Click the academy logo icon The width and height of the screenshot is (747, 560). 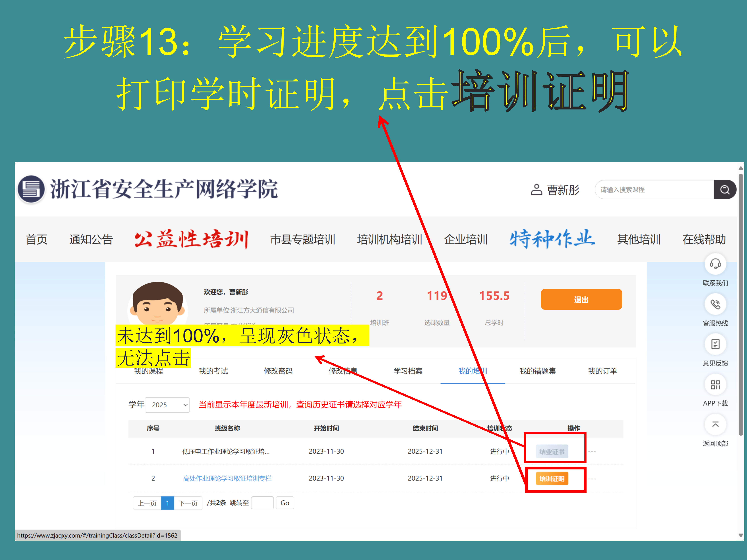pyautogui.click(x=31, y=189)
